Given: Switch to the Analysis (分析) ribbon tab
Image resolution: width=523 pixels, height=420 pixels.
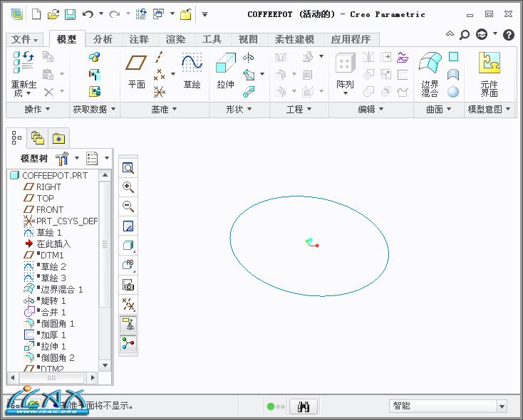Looking at the screenshot, I should [103, 39].
